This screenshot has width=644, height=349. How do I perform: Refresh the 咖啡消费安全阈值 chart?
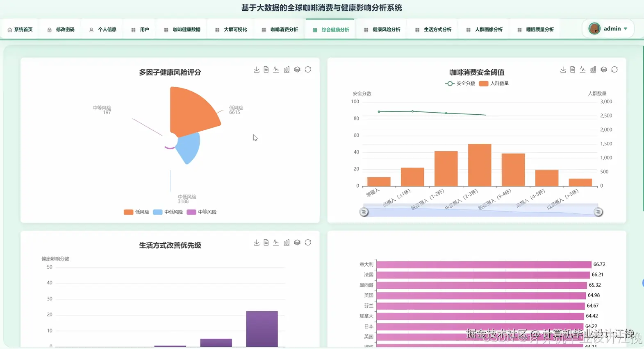[x=614, y=70]
